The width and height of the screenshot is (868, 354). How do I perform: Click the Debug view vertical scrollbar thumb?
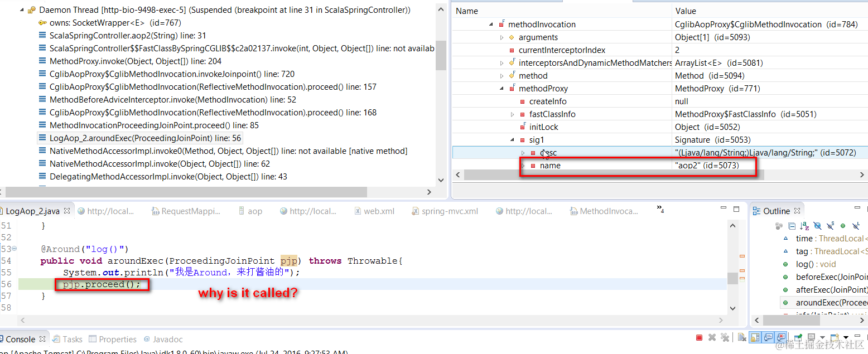(441, 55)
